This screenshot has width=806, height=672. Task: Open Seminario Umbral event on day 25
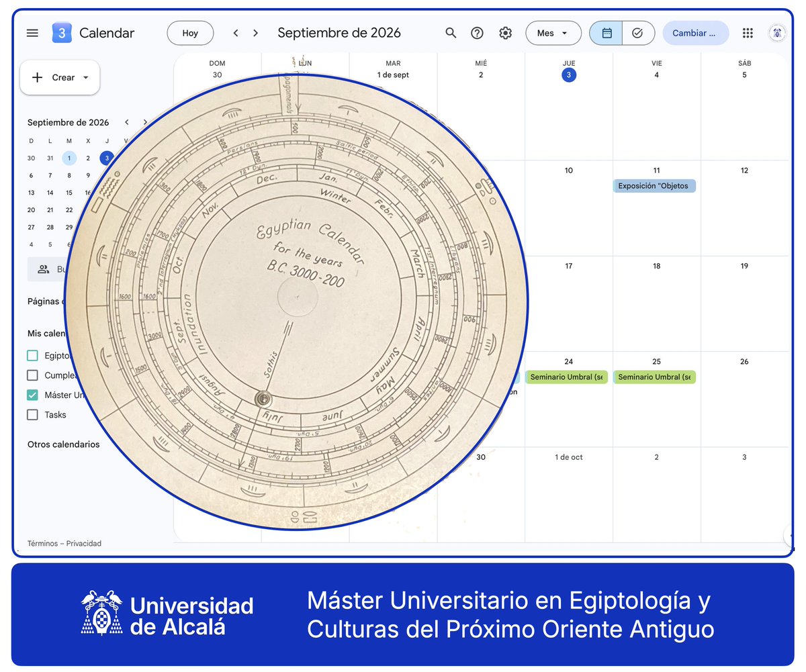(654, 377)
